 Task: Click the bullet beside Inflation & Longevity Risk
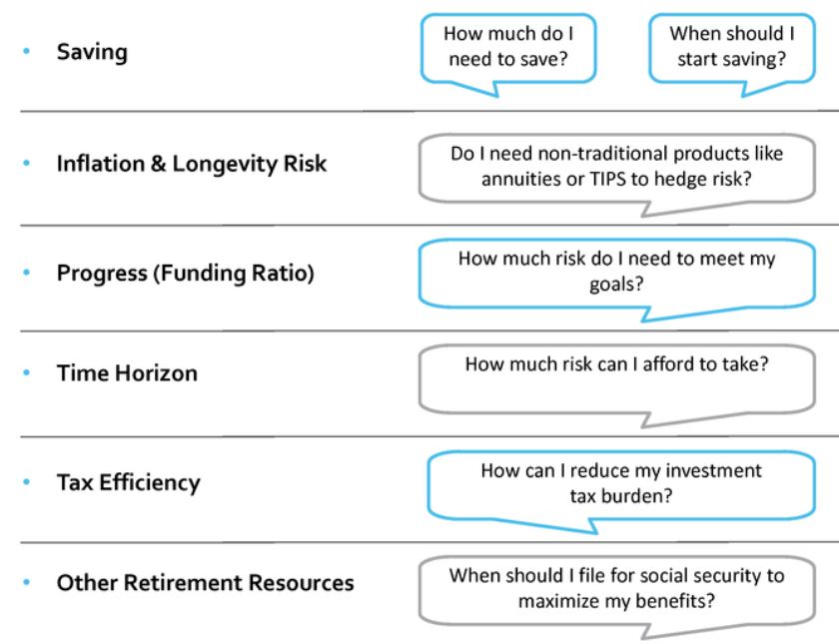[x=26, y=165]
